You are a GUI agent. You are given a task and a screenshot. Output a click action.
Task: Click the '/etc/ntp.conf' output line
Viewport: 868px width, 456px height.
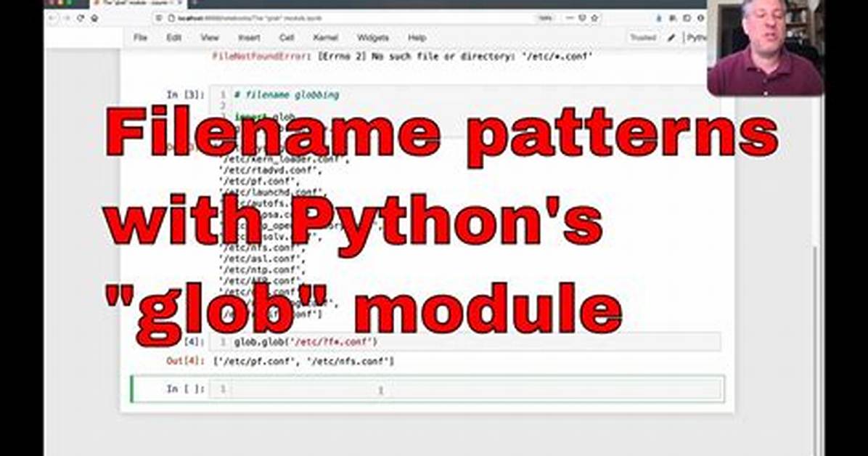(x=263, y=270)
